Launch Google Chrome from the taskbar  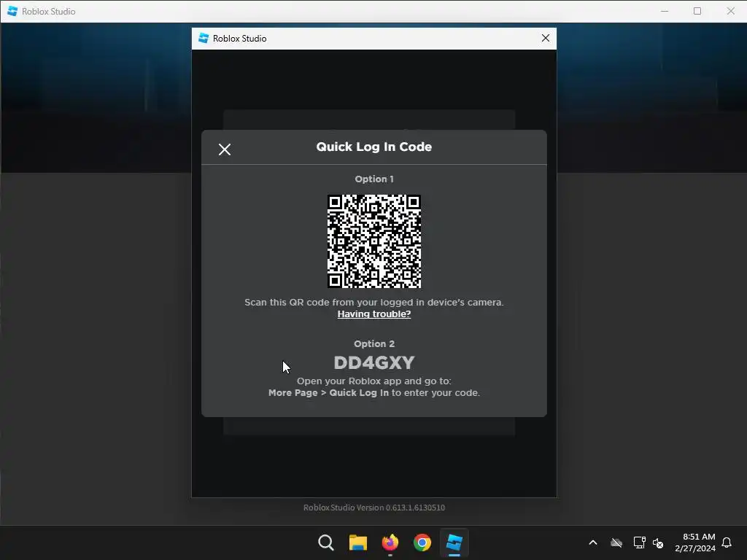422,542
